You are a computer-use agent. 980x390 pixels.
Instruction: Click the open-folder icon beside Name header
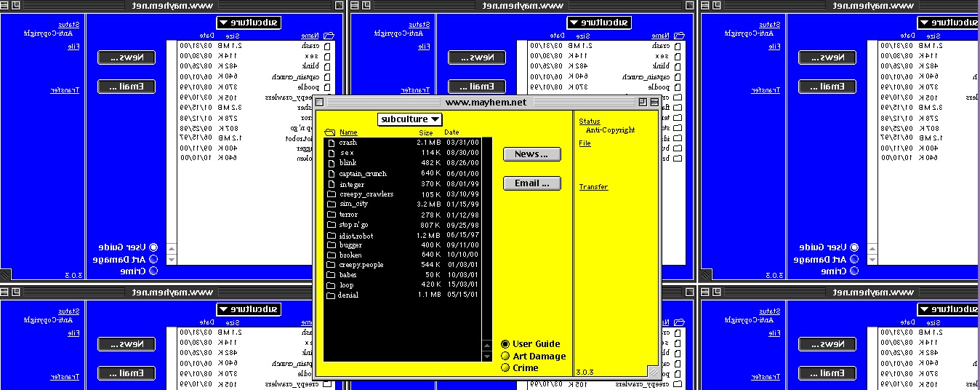coord(329,132)
